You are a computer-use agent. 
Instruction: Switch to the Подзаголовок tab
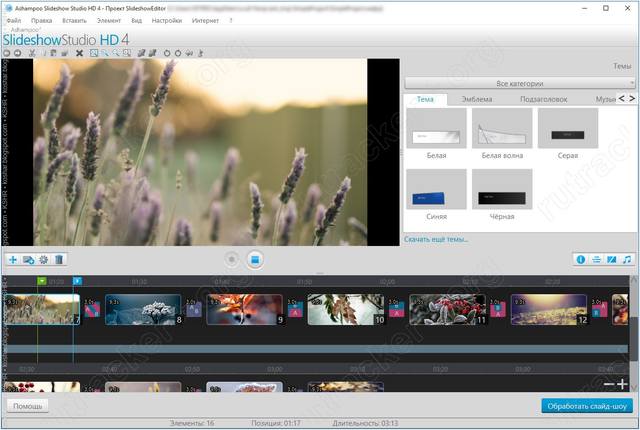(x=543, y=99)
